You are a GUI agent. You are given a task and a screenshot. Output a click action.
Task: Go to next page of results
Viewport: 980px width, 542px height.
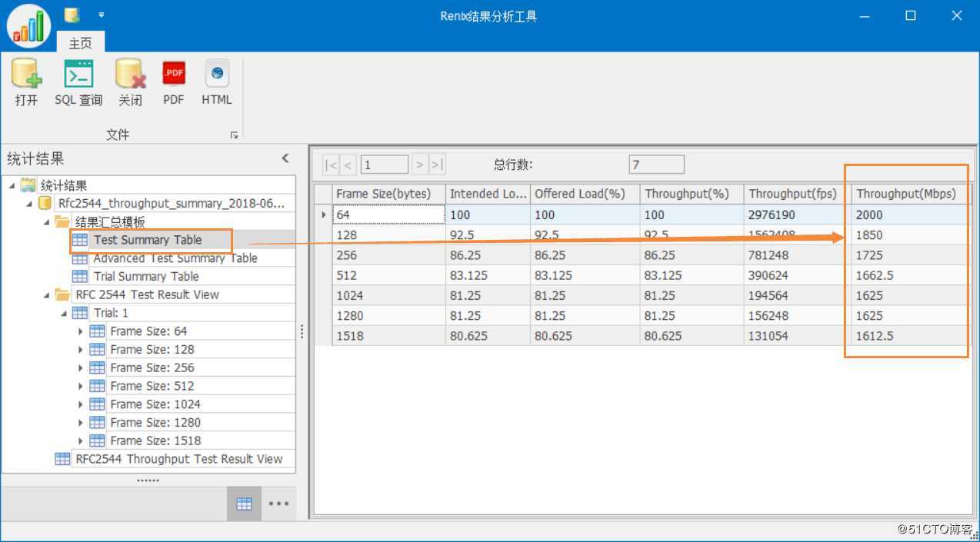(420, 165)
